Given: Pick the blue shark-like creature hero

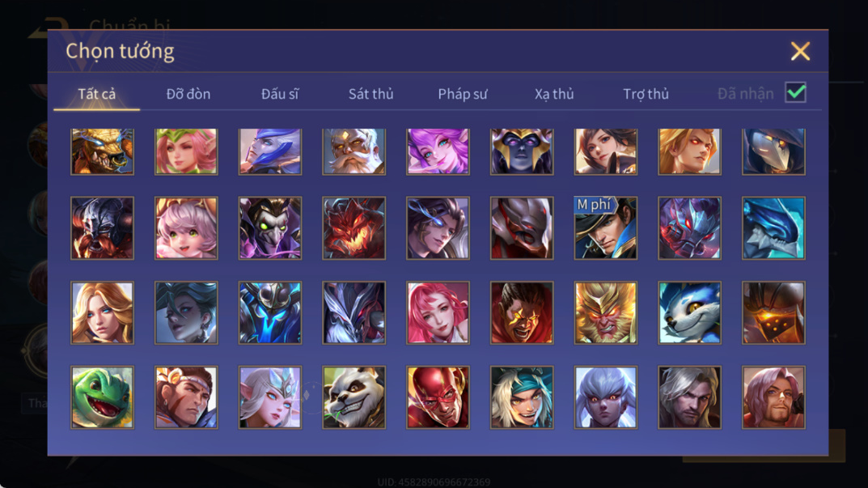Looking at the screenshot, I should (774, 228).
